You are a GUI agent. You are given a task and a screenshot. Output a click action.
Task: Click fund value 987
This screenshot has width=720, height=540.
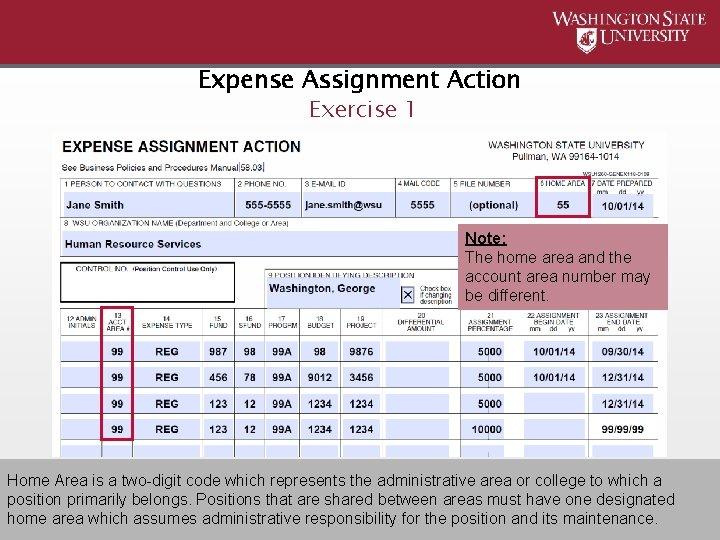pos(218,351)
